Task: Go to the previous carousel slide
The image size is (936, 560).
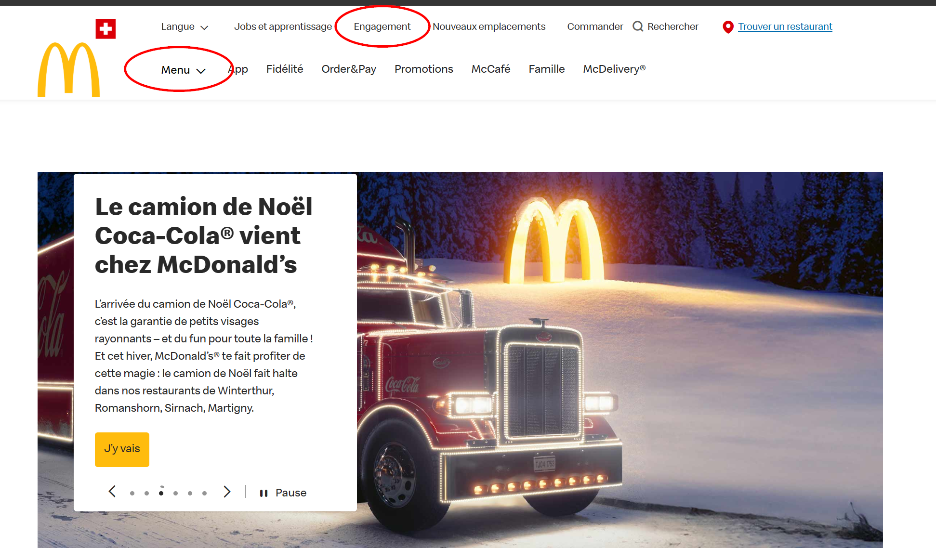Action: 112,492
